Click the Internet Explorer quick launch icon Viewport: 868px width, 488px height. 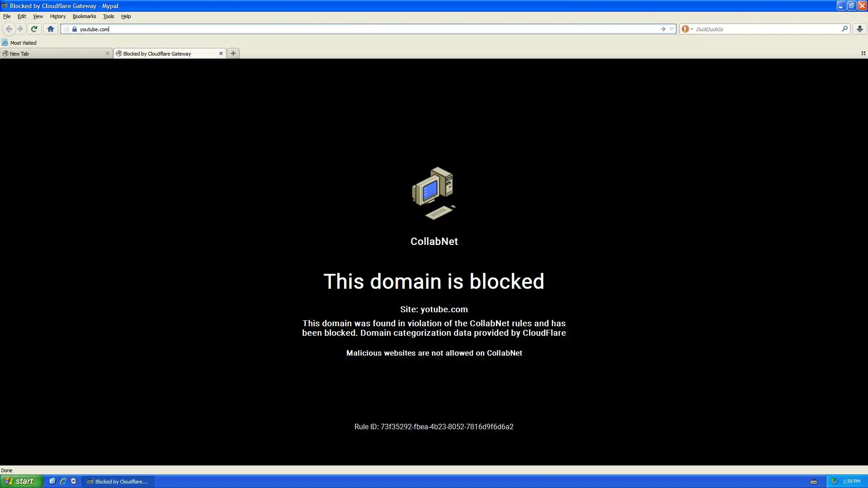[x=63, y=481]
